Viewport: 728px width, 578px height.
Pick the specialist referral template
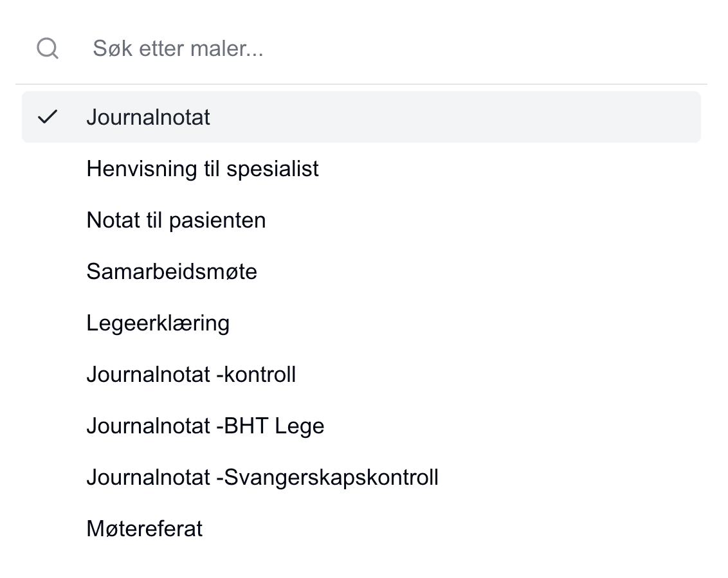[203, 168]
